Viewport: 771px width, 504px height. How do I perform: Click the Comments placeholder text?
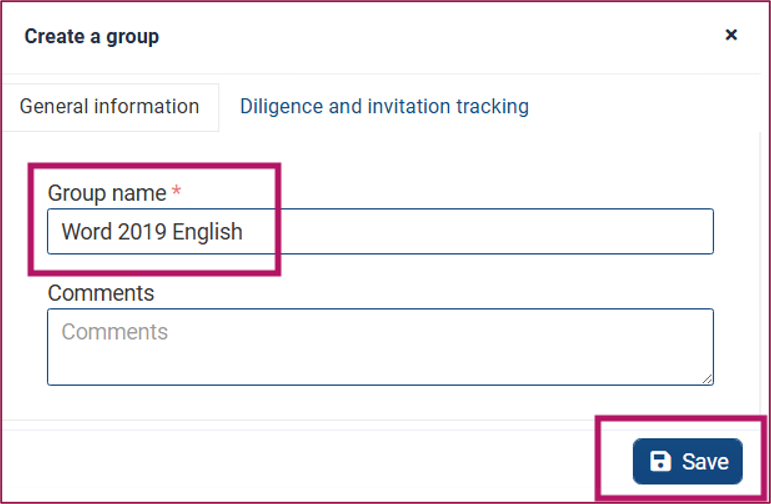115,332
